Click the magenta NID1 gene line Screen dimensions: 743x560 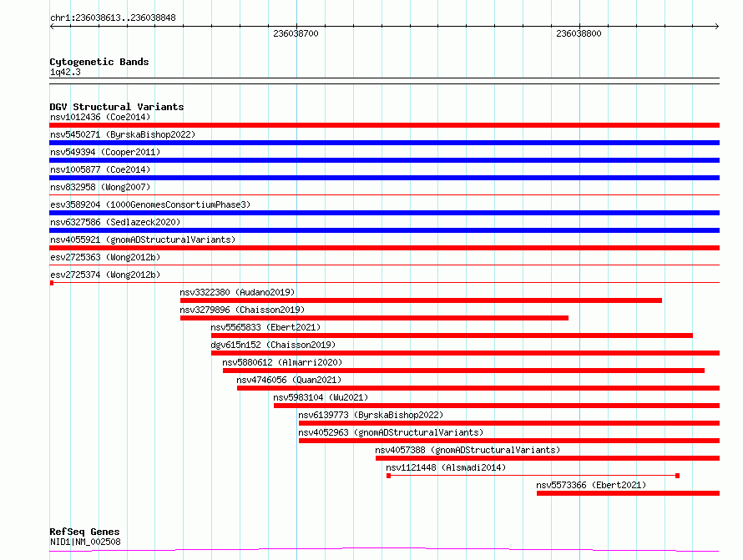coord(384,550)
